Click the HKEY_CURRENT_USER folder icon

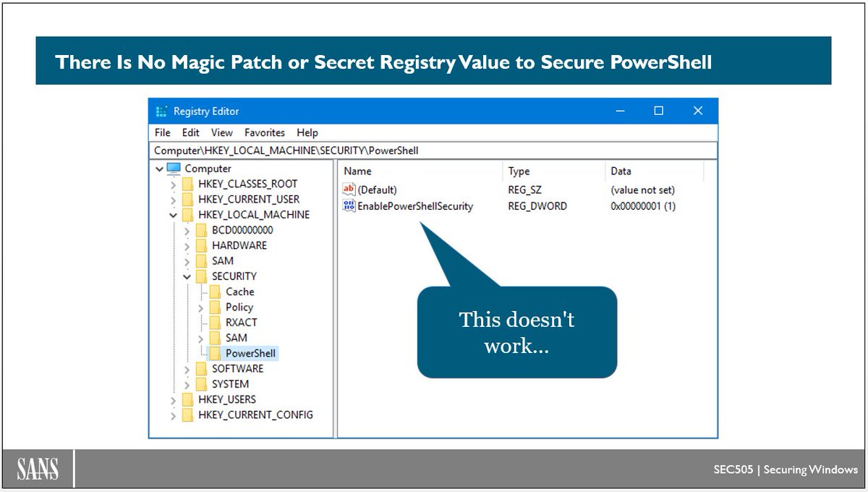coord(188,199)
